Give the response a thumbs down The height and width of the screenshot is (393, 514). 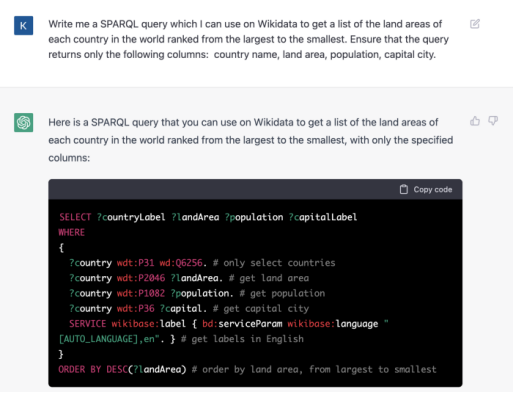point(493,121)
